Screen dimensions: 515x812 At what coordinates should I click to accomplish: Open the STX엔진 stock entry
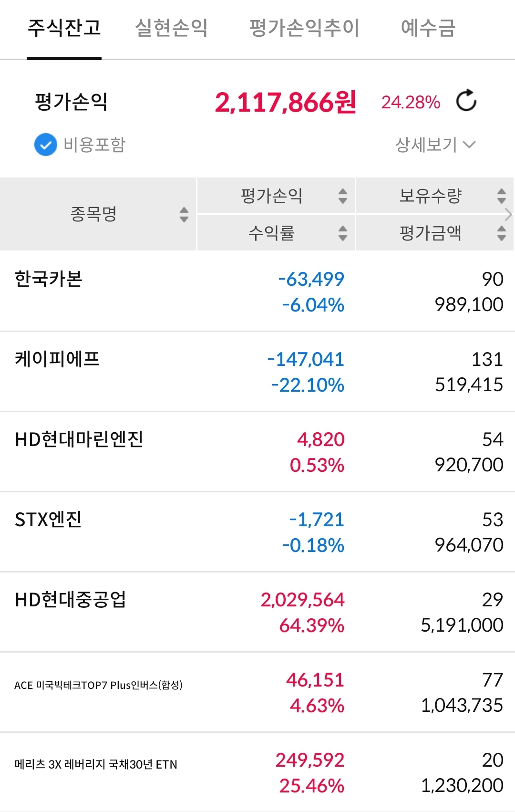coord(257,532)
